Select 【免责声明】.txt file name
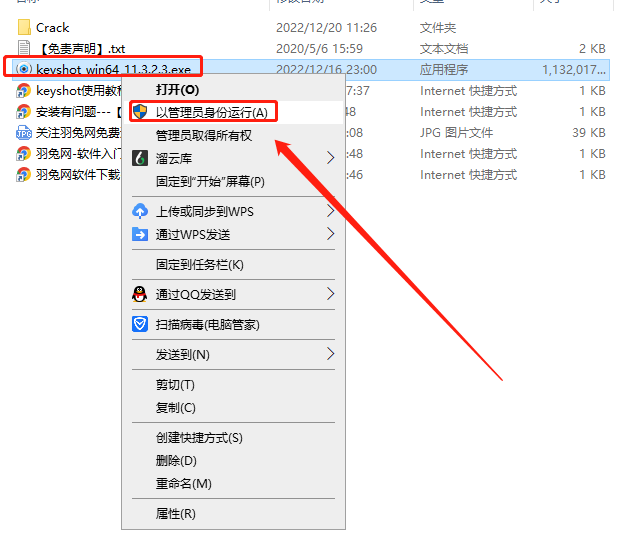The image size is (633, 560). coord(81,49)
